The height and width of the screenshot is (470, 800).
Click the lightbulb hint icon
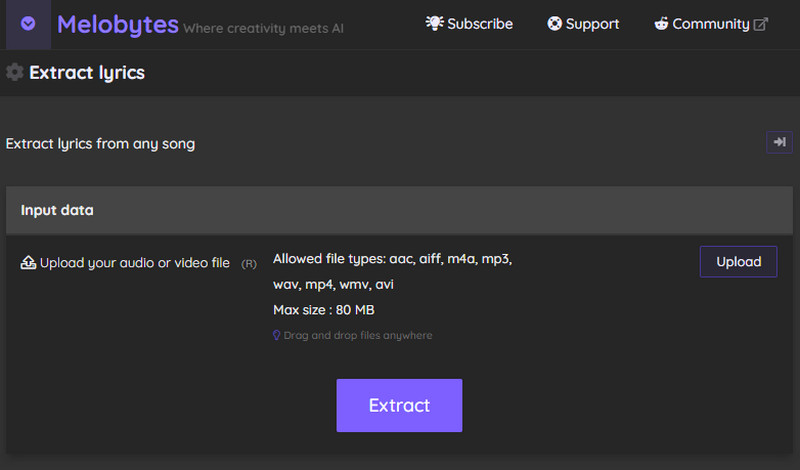click(x=277, y=336)
